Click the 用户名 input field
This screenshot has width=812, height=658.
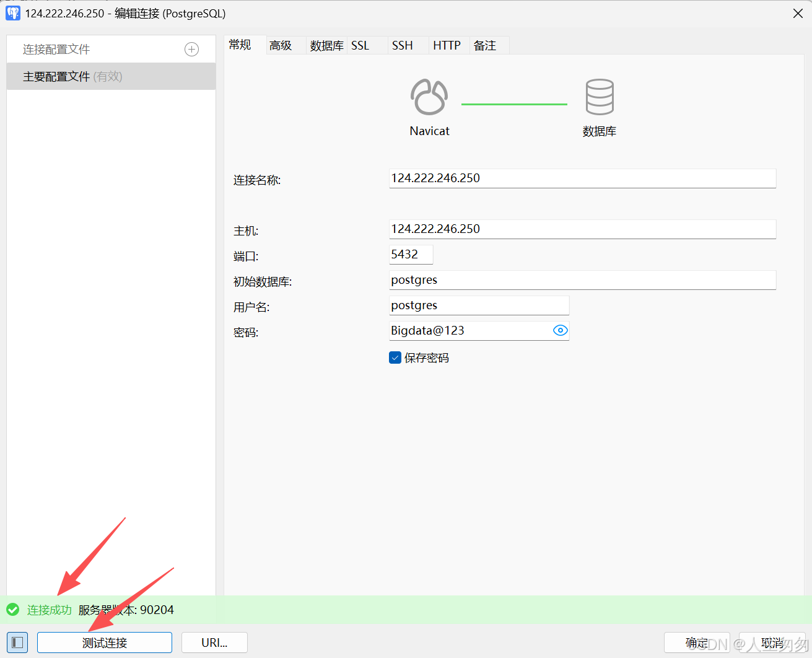click(x=479, y=305)
